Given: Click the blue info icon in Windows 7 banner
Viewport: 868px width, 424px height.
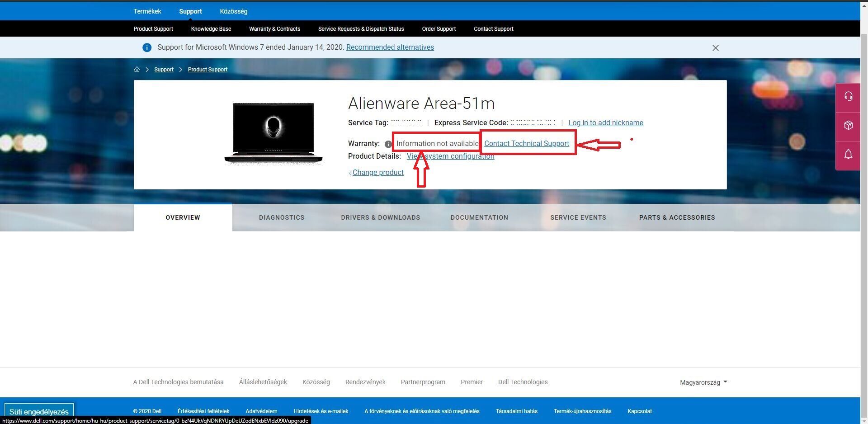Looking at the screenshot, I should click(147, 47).
